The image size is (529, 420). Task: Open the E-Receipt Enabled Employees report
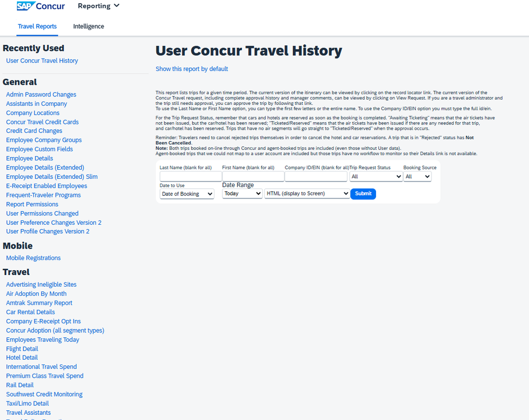coord(47,186)
